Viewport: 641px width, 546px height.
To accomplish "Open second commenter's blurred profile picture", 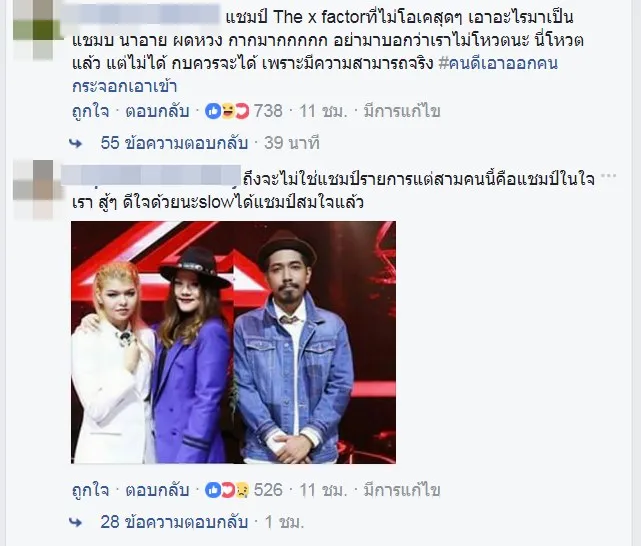I will pos(37,190).
